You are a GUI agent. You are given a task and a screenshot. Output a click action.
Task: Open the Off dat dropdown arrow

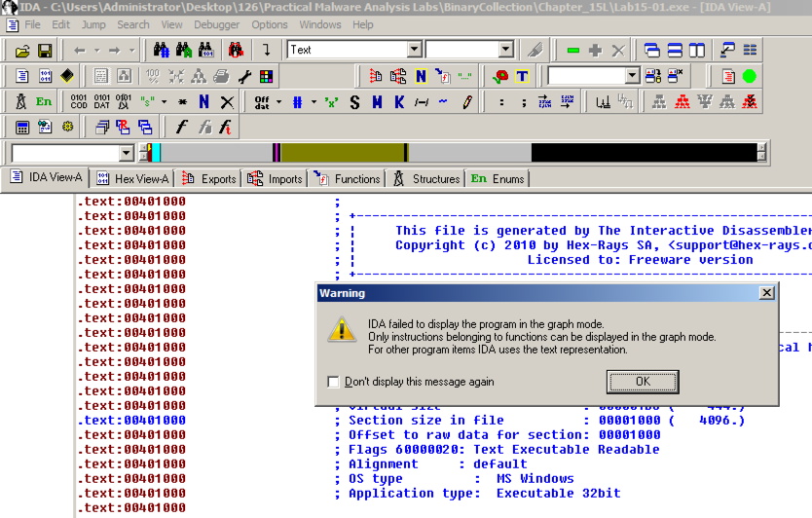278,102
